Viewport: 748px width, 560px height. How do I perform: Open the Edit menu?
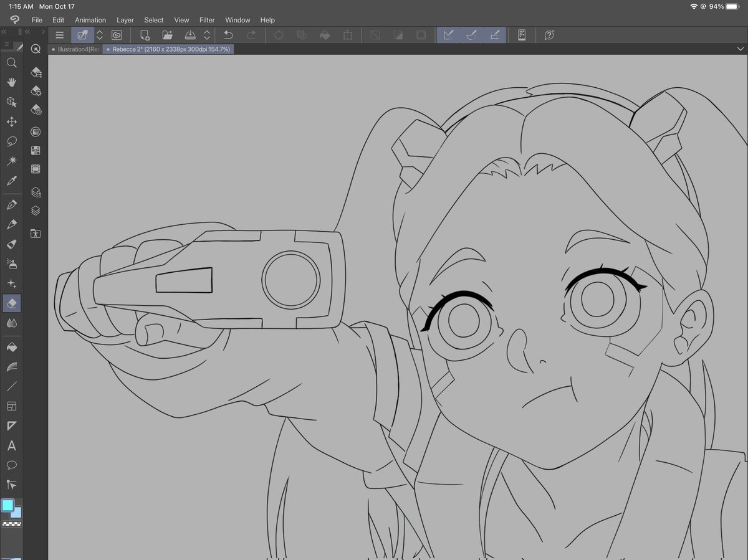click(x=58, y=20)
